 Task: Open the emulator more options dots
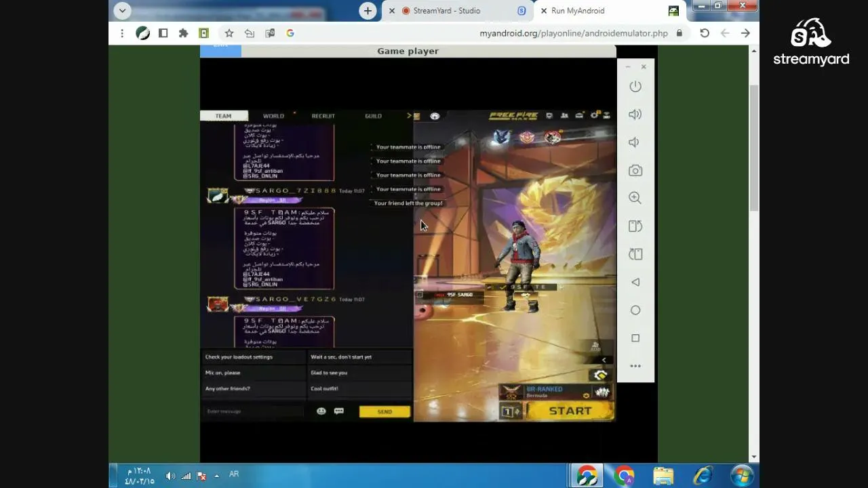click(x=635, y=366)
